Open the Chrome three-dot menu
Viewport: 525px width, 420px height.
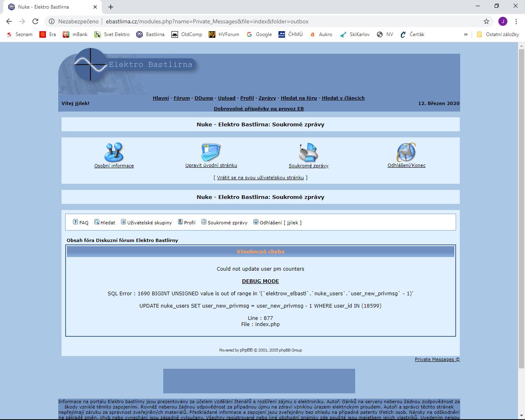click(516, 21)
